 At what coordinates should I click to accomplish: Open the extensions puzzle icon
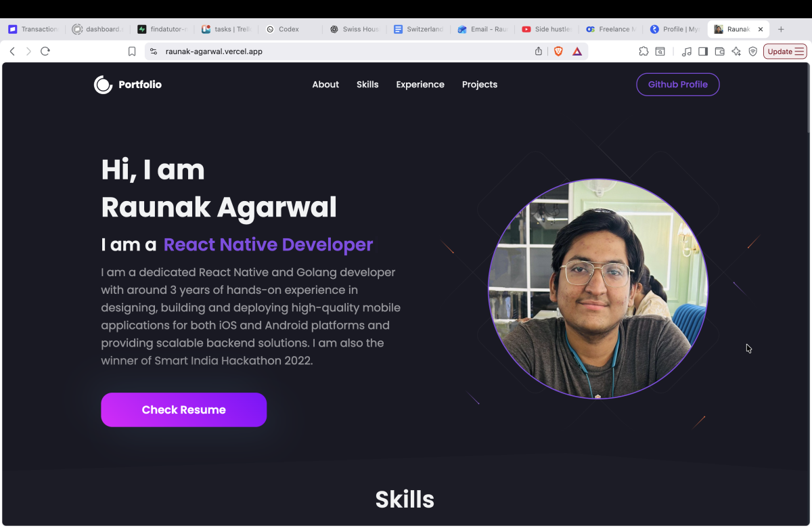tap(644, 51)
